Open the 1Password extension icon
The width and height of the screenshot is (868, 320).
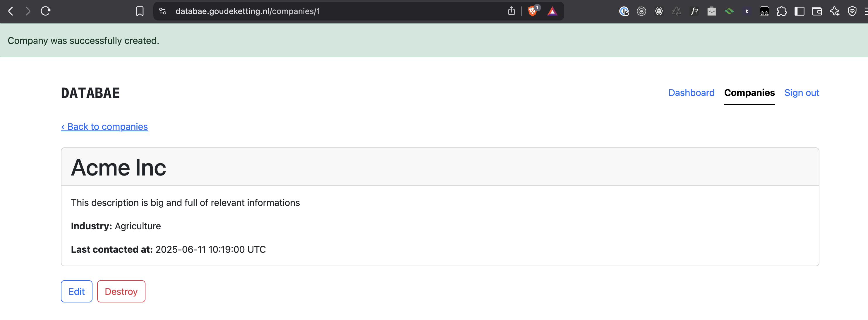pos(624,11)
